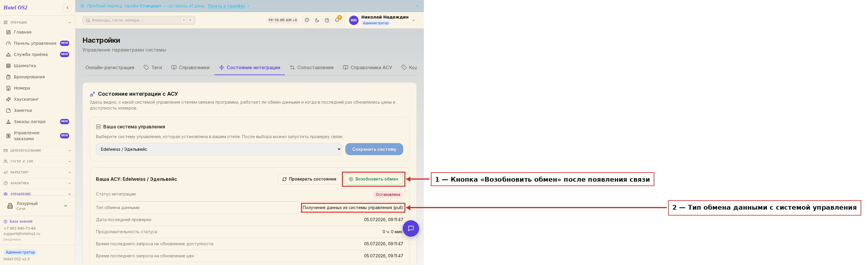The image size is (868, 265).
Task: Open Бронирования in the sidebar
Action: click(x=37, y=77)
